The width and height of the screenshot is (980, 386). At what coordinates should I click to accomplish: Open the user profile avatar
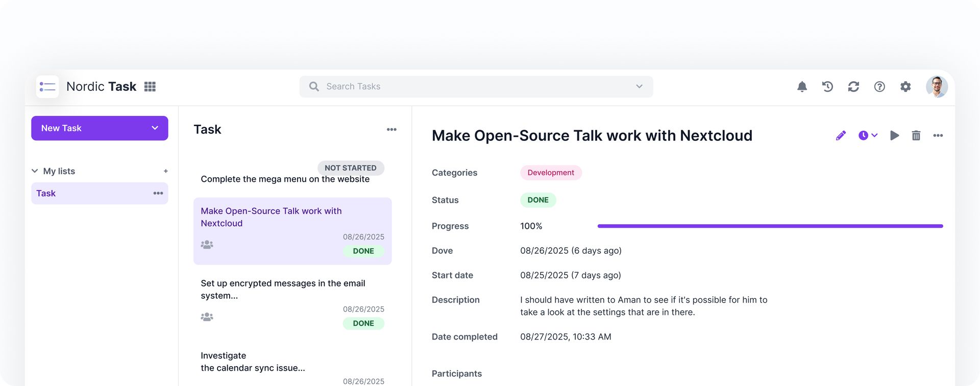(x=937, y=87)
